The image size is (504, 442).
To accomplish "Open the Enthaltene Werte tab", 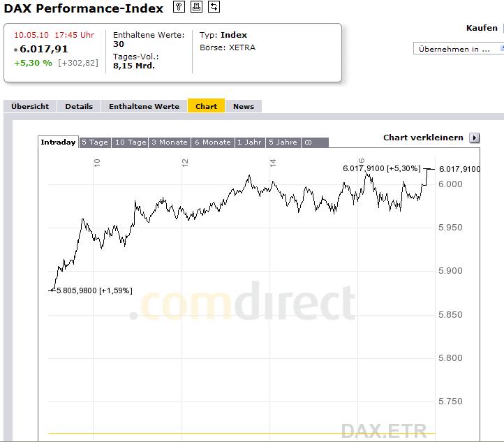I will (144, 106).
